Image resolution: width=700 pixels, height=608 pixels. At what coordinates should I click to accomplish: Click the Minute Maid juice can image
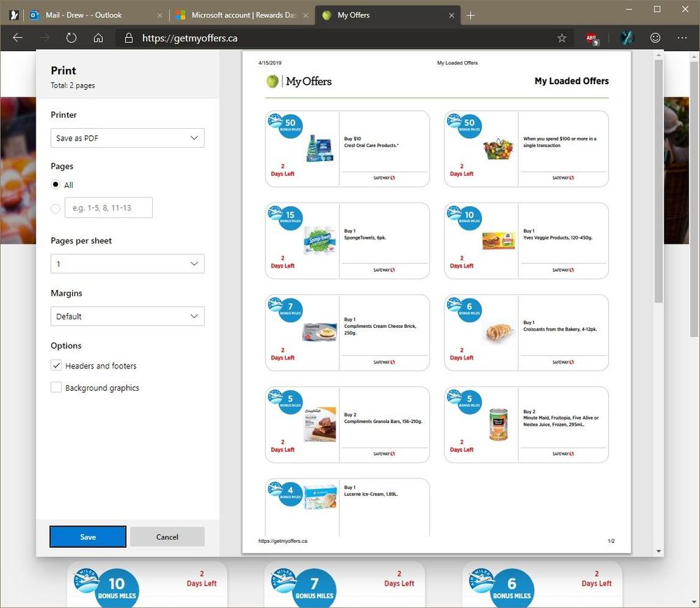(x=498, y=424)
